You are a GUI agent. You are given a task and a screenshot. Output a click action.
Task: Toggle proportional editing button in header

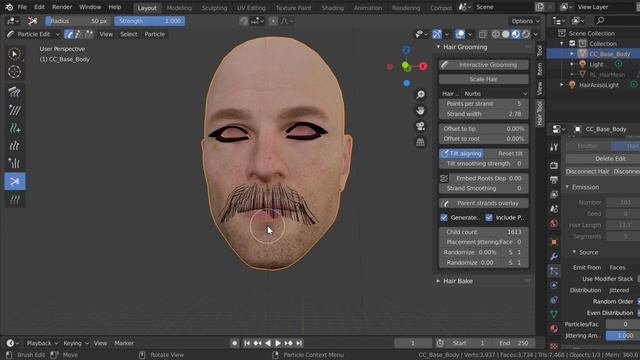pos(273,21)
